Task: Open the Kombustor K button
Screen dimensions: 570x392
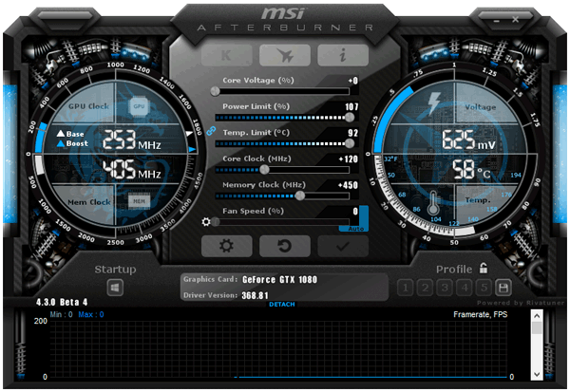Action: pyautogui.click(x=226, y=55)
